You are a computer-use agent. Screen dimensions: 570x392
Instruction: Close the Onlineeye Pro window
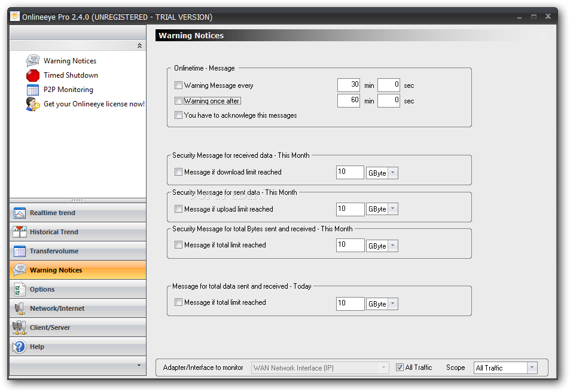click(x=548, y=16)
